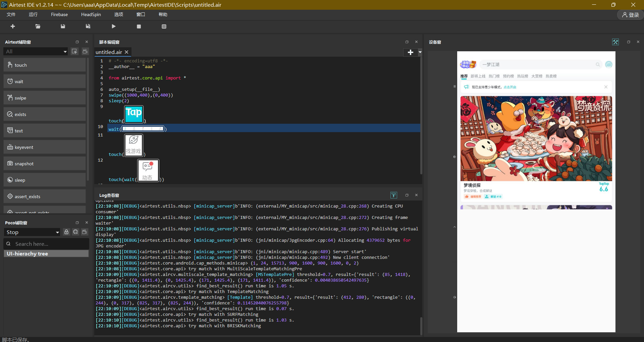The image size is (644, 342).
Task: Click the 登录 login button
Action: tap(630, 15)
